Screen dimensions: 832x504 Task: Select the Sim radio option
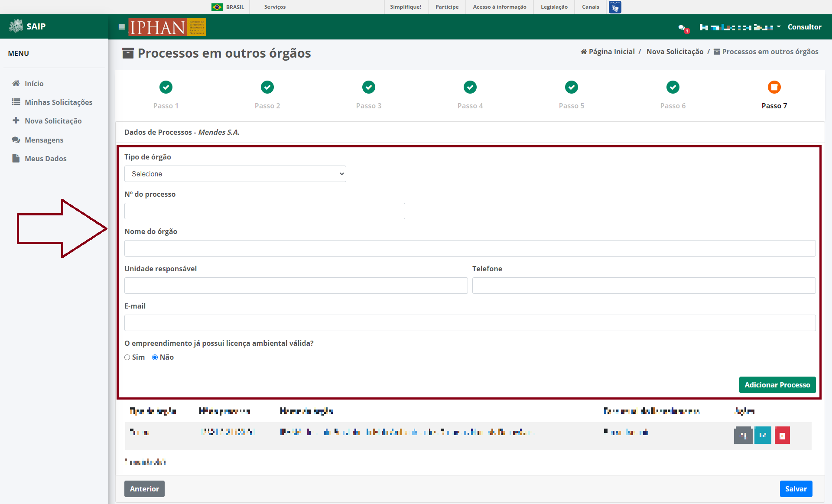click(127, 358)
